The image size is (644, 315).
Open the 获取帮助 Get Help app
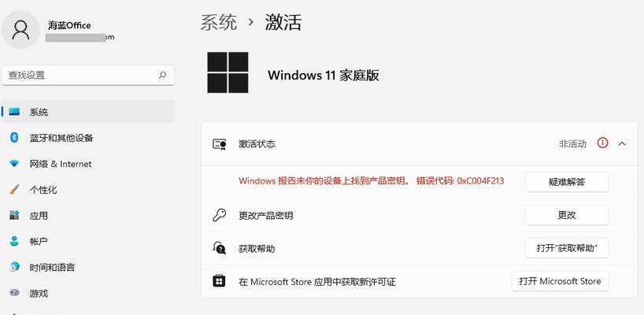(x=567, y=249)
